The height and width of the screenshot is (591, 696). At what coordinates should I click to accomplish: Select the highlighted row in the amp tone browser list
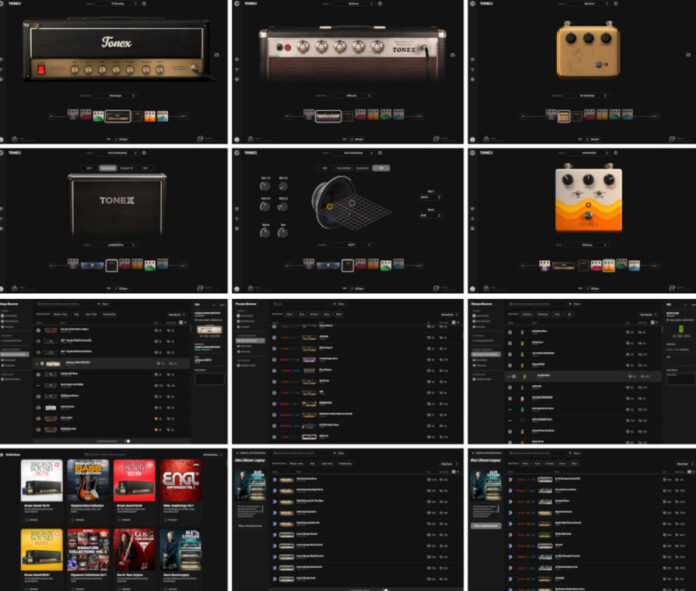click(111, 363)
